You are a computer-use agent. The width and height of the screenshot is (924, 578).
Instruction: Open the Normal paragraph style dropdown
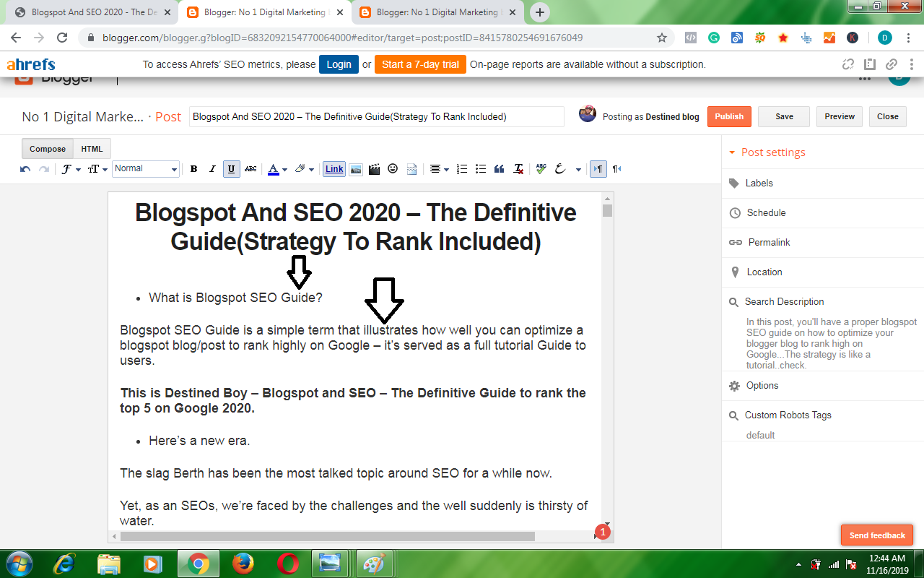(x=146, y=169)
